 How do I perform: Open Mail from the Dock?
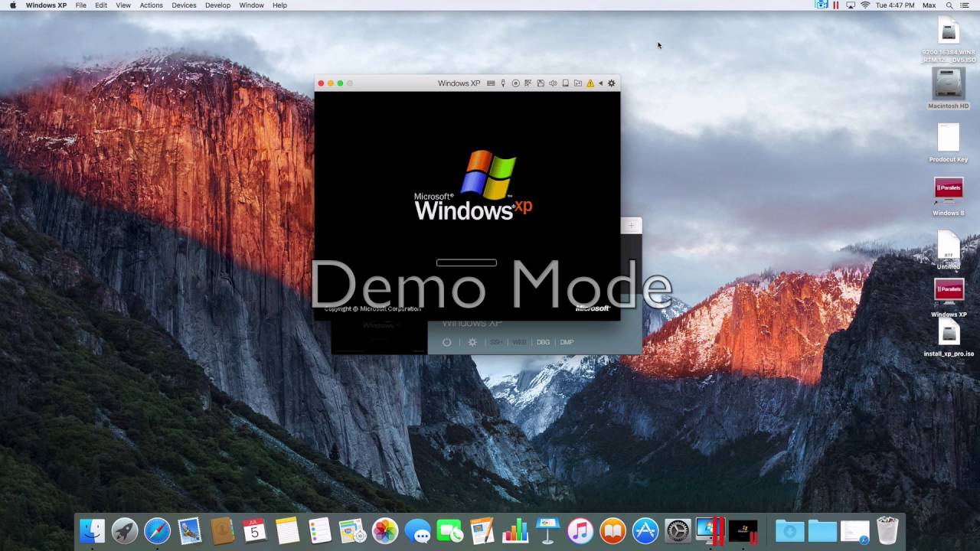(190, 530)
